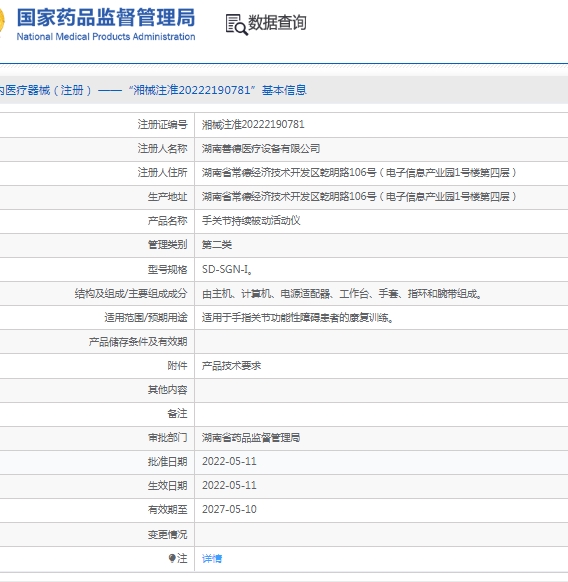Open the 详情 link in the 注 row

click(212, 558)
